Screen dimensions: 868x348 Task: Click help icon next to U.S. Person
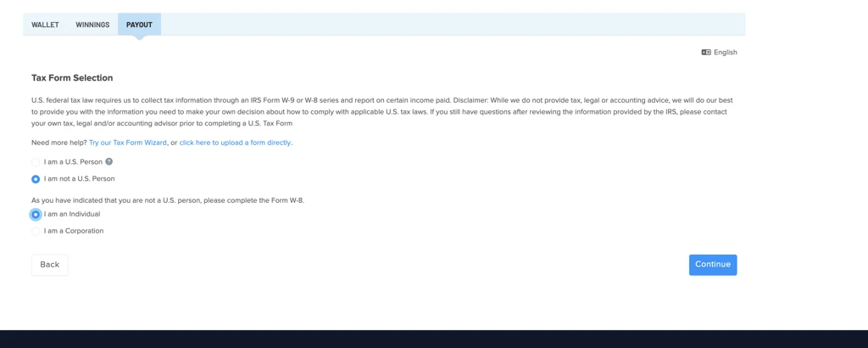109,162
